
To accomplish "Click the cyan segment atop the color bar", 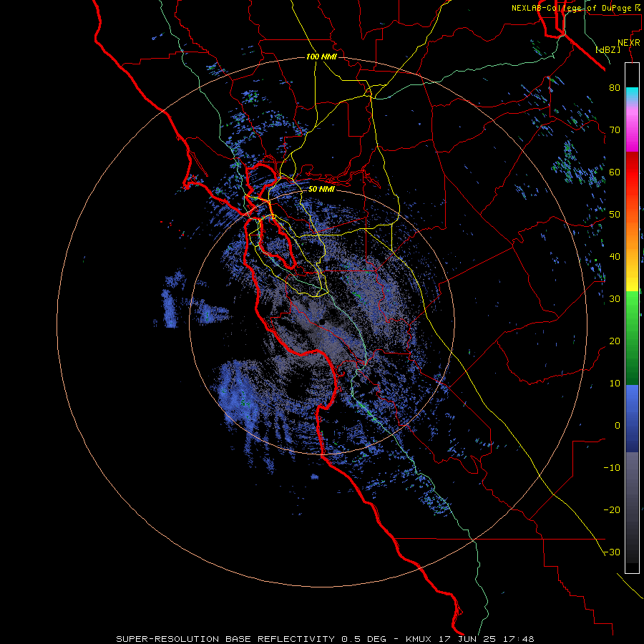I will coord(632,93).
